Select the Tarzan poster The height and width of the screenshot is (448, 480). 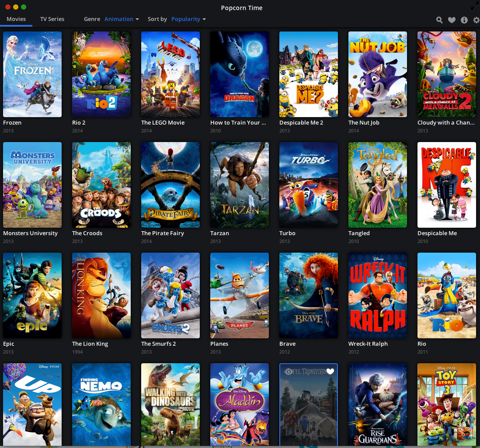point(240,185)
